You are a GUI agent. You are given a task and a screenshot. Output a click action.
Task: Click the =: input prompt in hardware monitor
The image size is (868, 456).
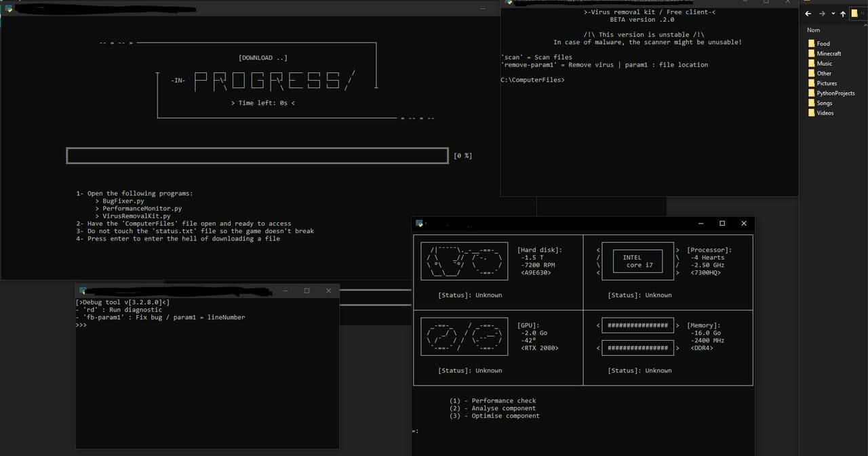(415, 432)
